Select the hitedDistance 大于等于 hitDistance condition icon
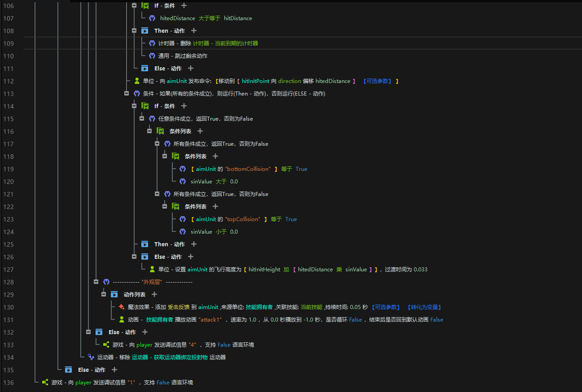 (152, 18)
